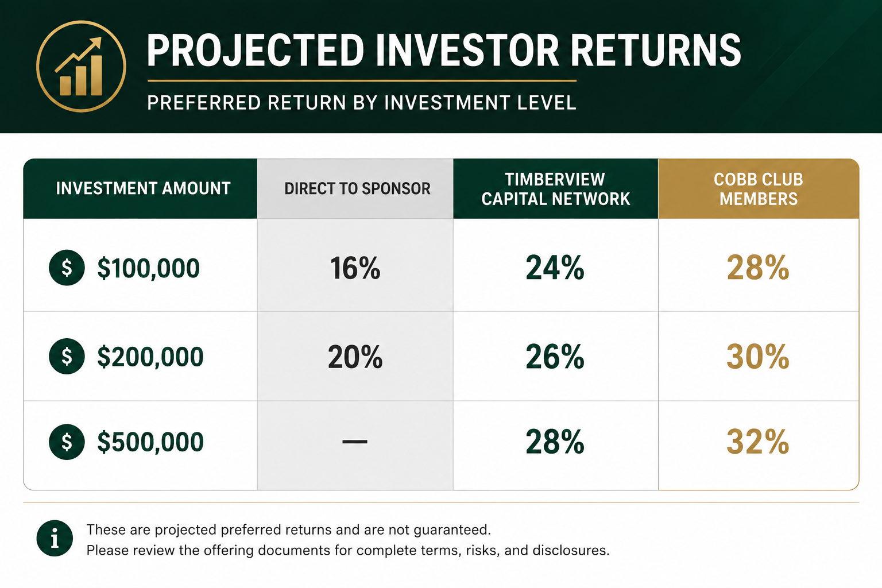Click the offering documents disclaimer text
The height and width of the screenshot is (588, 882).
(x=348, y=550)
